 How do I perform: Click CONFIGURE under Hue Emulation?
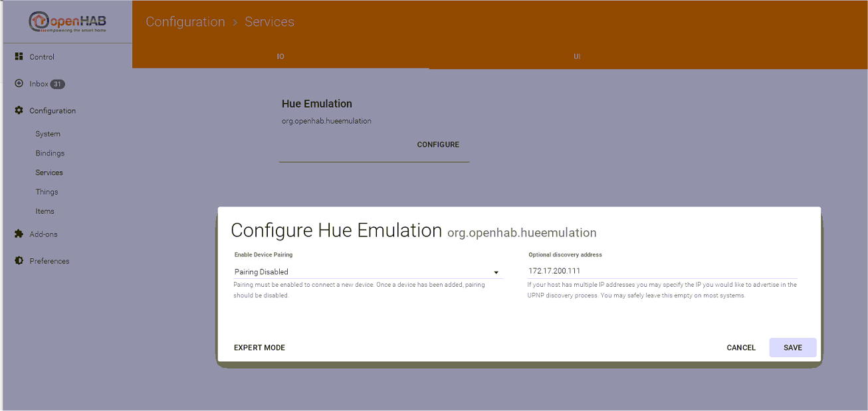point(438,145)
